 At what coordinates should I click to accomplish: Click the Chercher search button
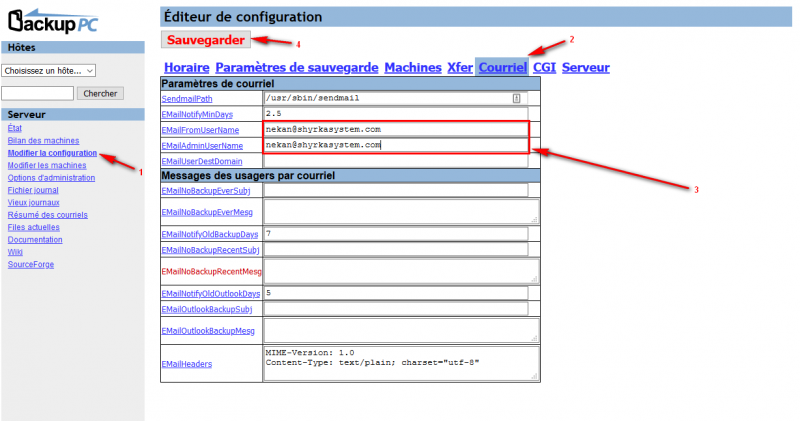[100, 93]
